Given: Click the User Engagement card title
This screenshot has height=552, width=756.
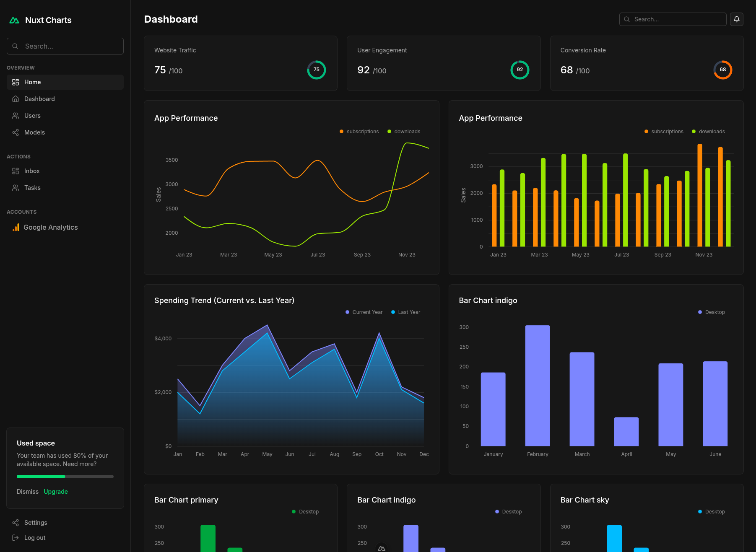Looking at the screenshot, I should (382, 50).
